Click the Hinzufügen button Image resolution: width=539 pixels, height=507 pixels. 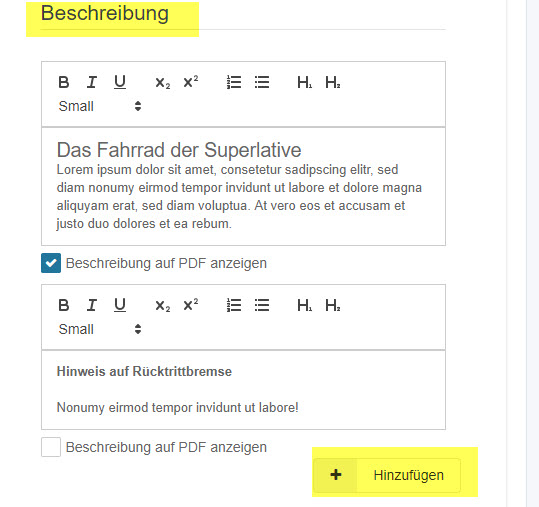coord(387,475)
